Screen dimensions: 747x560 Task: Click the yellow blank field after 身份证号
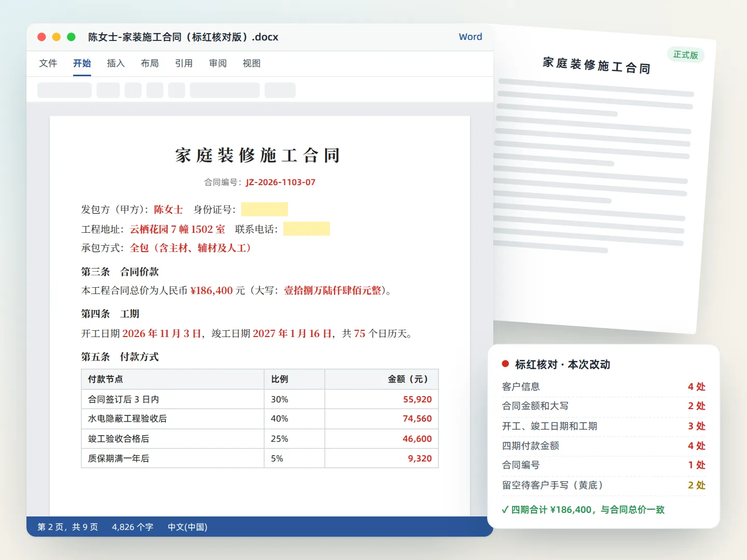(x=265, y=209)
